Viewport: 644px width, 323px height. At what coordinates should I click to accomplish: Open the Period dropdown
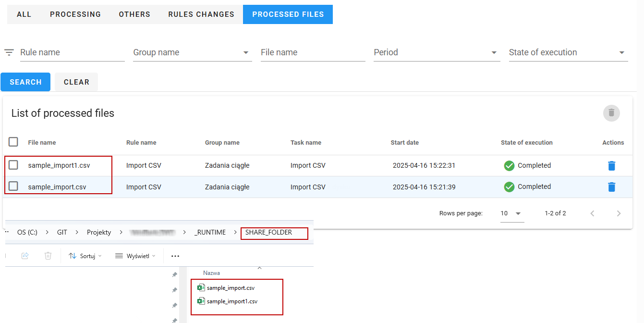click(437, 52)
